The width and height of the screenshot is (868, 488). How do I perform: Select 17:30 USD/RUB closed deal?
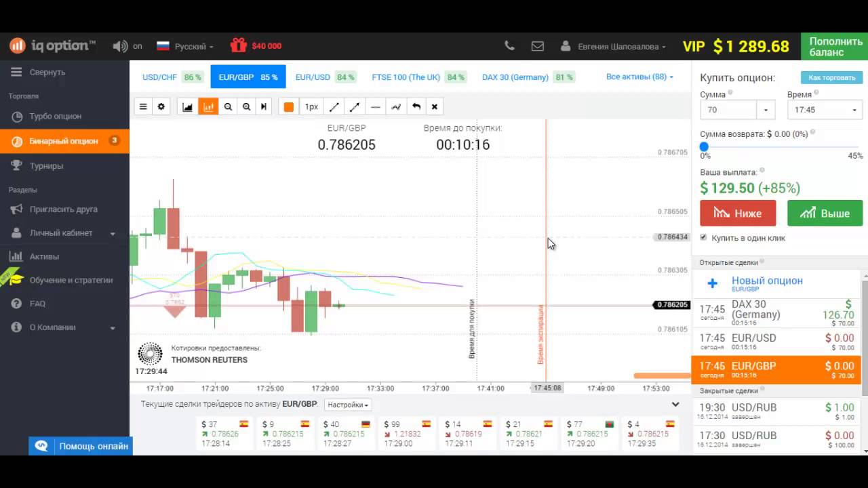click(x=776, y=439)
